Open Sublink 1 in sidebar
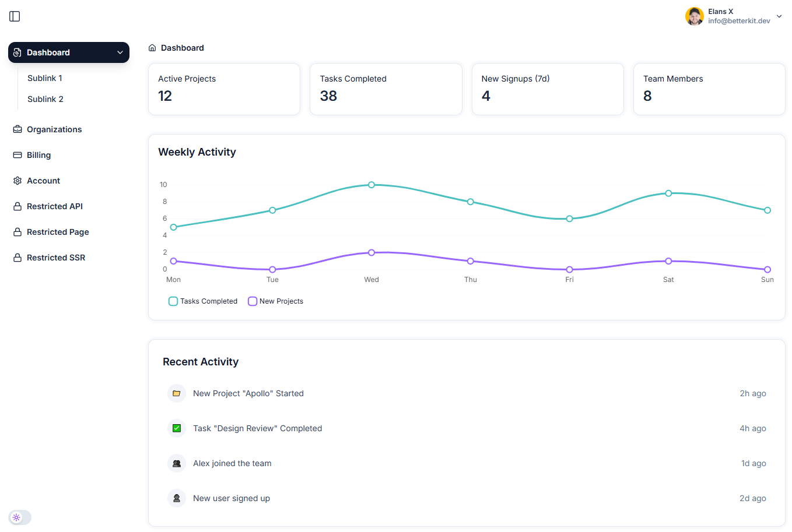 (x=45, y=78)
